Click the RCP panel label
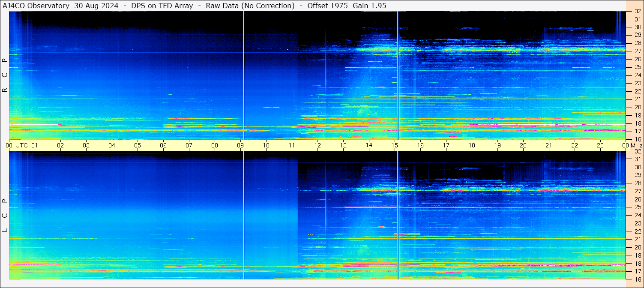The height and width of the screenshot is (288, 644). [x=5, y=75]
